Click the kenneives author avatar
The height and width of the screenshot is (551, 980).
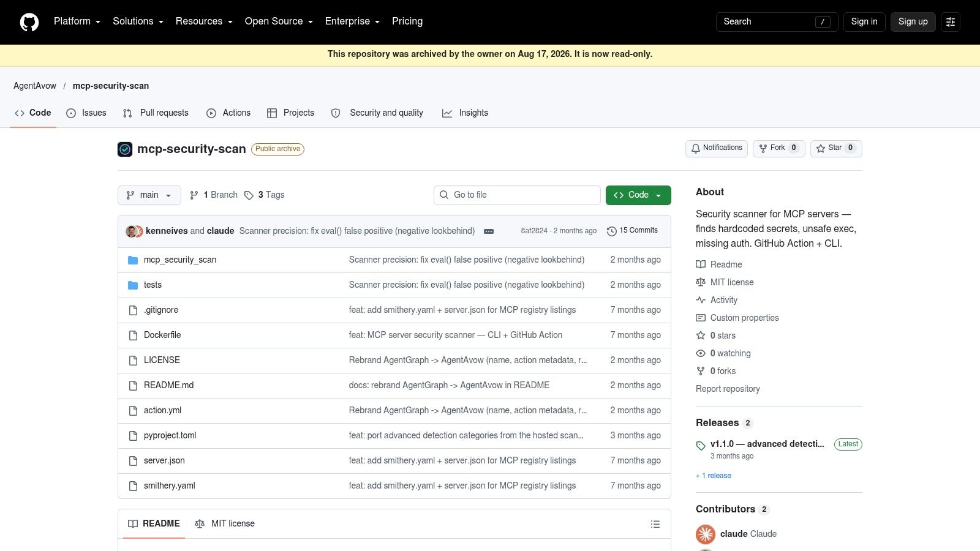click(131, 231)
